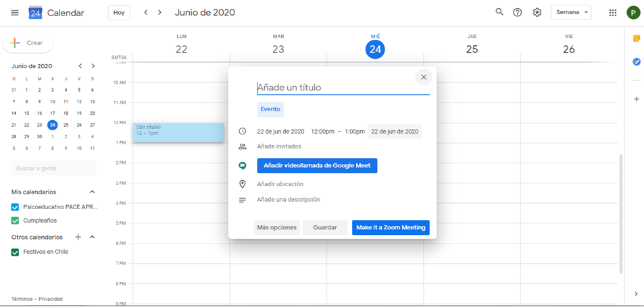Open the Términos link
644x307 pixels.
tap(22, 299)
